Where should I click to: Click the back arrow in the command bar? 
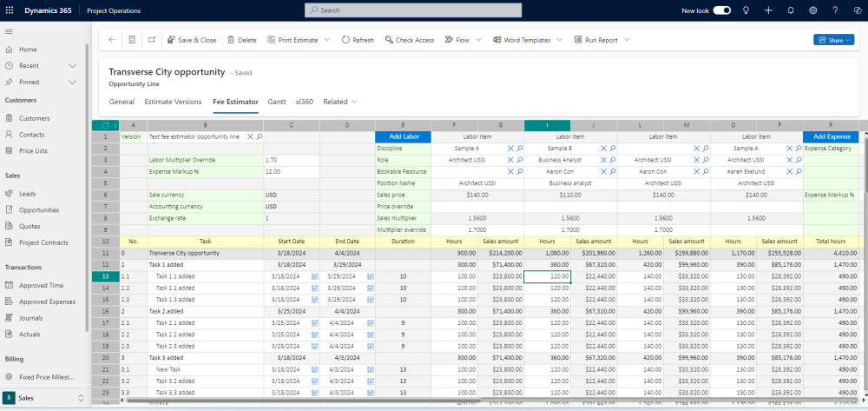pos(111,40)
